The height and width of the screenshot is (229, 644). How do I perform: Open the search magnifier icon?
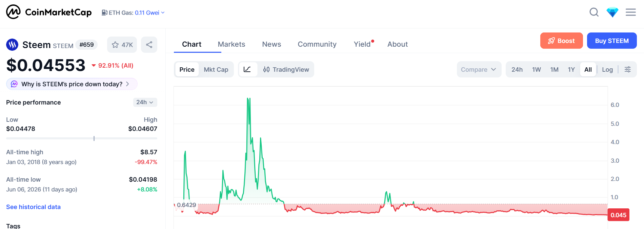coord(594,13)
